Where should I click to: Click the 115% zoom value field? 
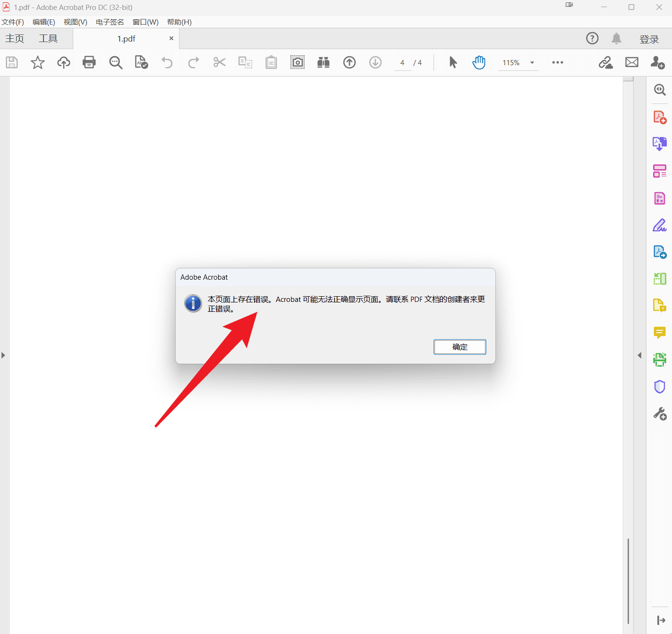click(511, 63)
